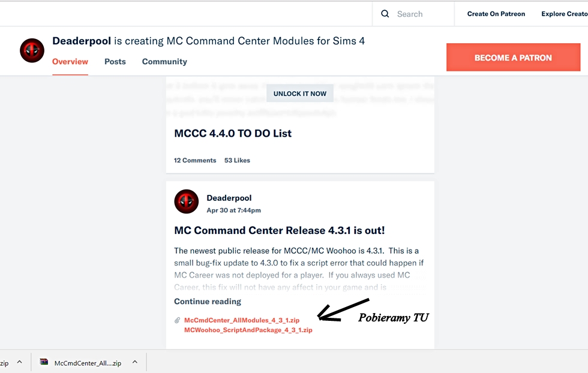This screenshot has height=373, width=588.
Task: Switch to the Overview tab
Action: (x=70, y=62)
